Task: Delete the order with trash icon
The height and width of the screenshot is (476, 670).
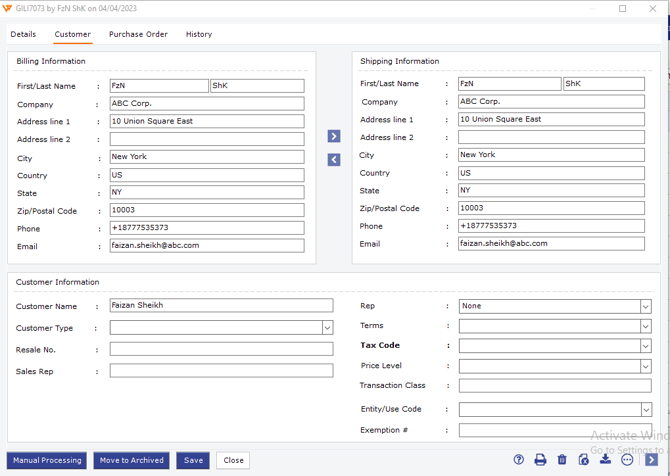Action: [x=561, y=460]
